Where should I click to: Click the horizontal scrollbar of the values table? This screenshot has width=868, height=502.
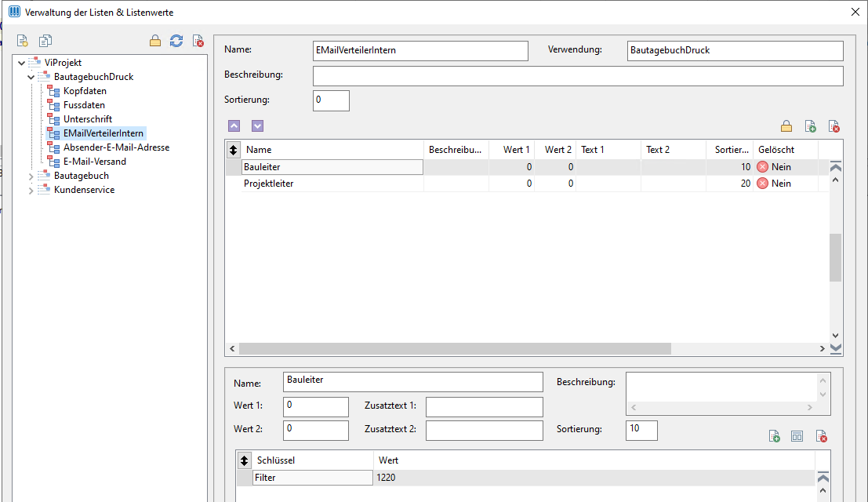(455, 348)
